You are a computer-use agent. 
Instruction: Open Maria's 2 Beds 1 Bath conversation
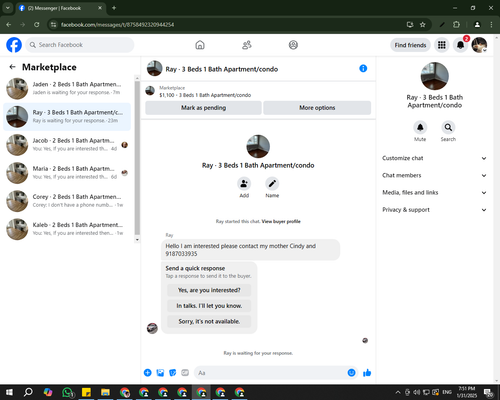[x=67, y=173]
